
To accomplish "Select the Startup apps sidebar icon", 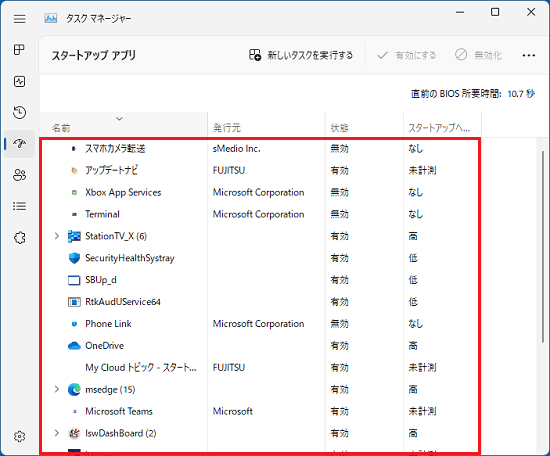I will (20, 143).
